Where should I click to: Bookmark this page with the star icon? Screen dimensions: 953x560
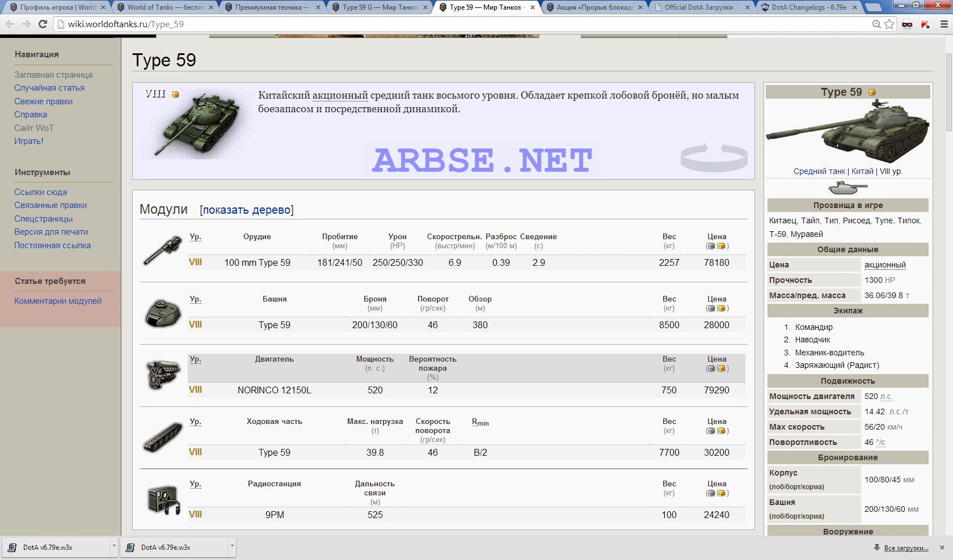pos(889,24)
